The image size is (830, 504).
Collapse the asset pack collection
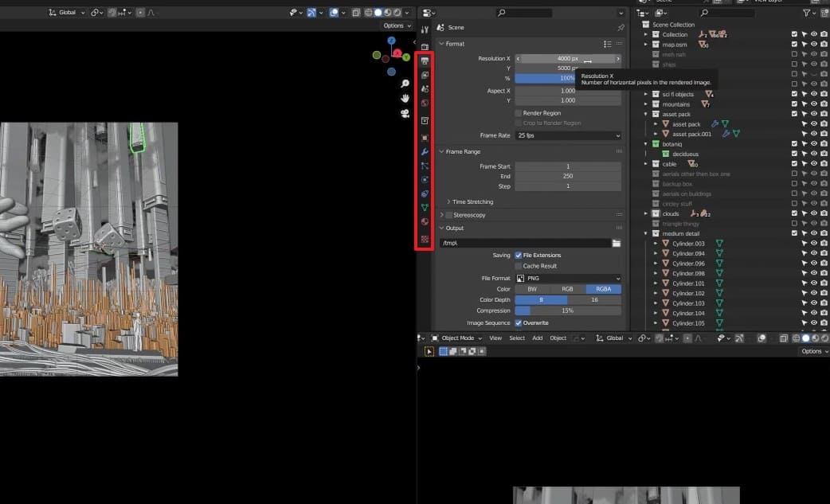click(x=645, y=114)
